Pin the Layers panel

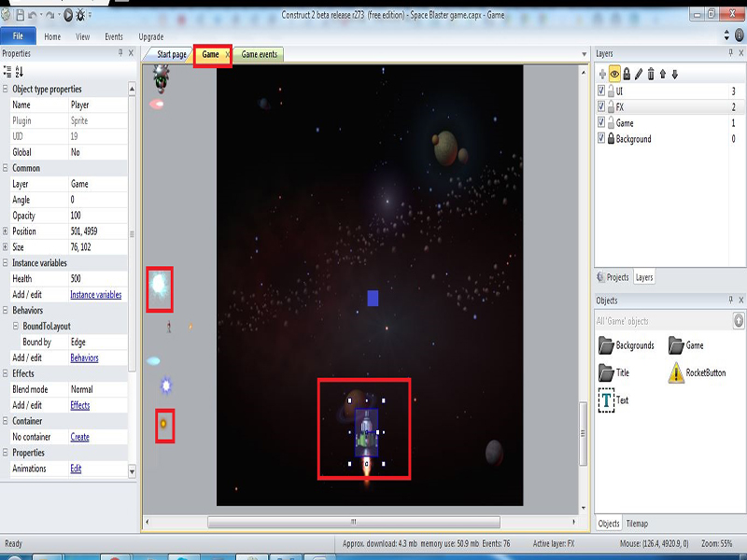(x=730, y=53)
